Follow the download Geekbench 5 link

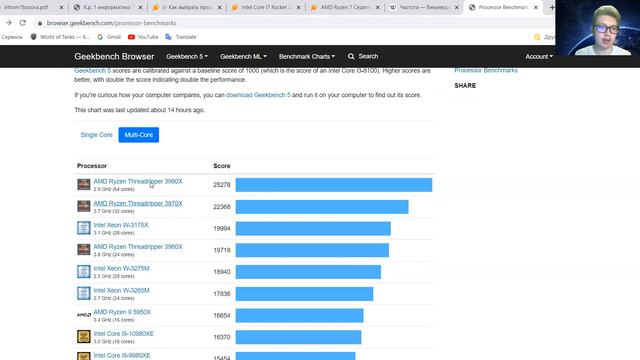click(x=258, y=95)
